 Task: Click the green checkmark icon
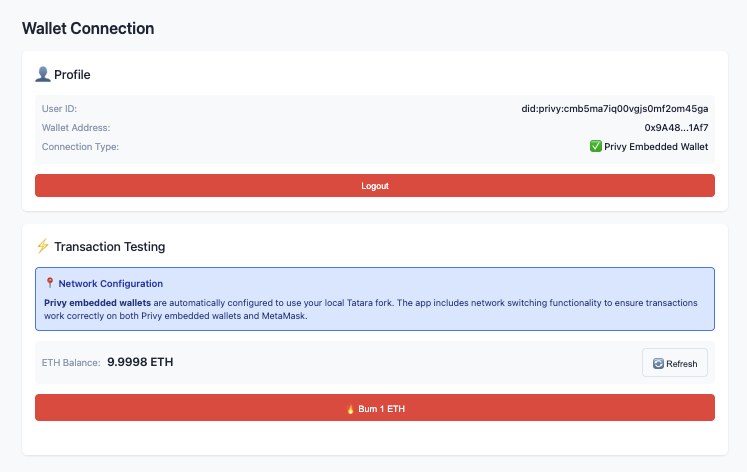[595, 146]
